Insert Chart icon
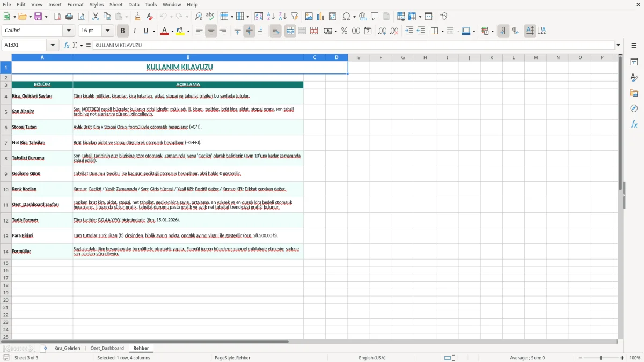This screenshot has height=362, width=644. (321, 17)
